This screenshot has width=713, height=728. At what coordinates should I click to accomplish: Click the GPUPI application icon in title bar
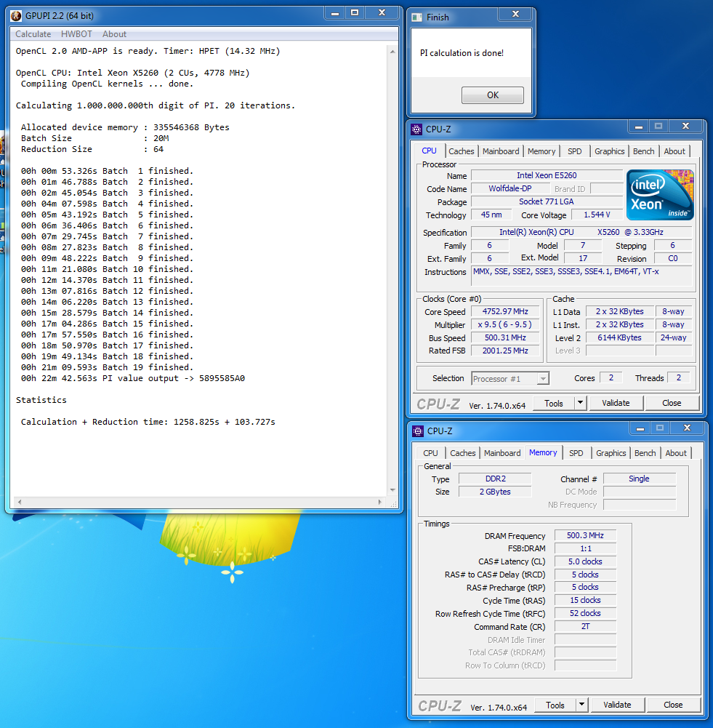(x=16, y=16)
